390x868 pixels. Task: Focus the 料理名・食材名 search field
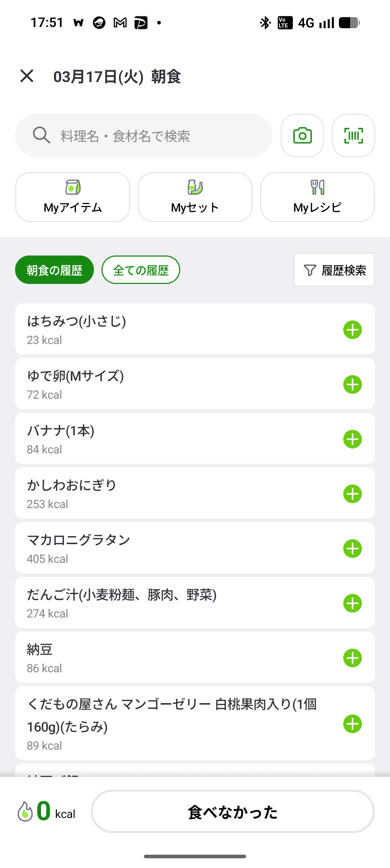click(x=144, y=136)
